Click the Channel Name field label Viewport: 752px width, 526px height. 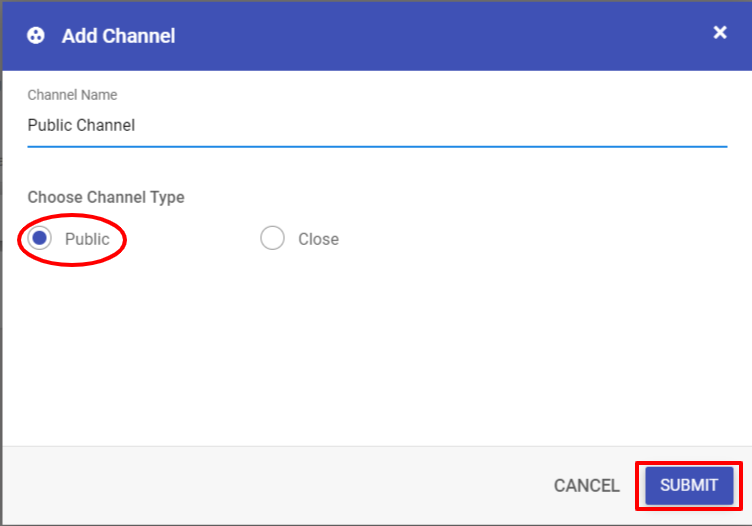[72, 95]
